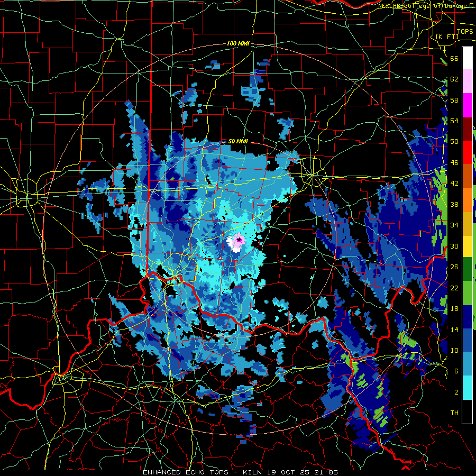The width and height of the screenshot is (476, 476).
Task: Click the white swatch at top of legend
Action: 467,58
